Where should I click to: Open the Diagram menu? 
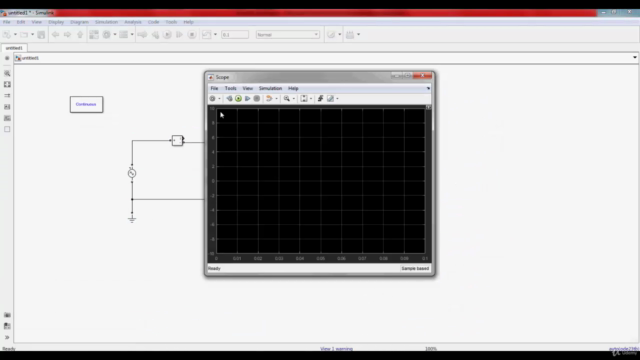[79, 22]
